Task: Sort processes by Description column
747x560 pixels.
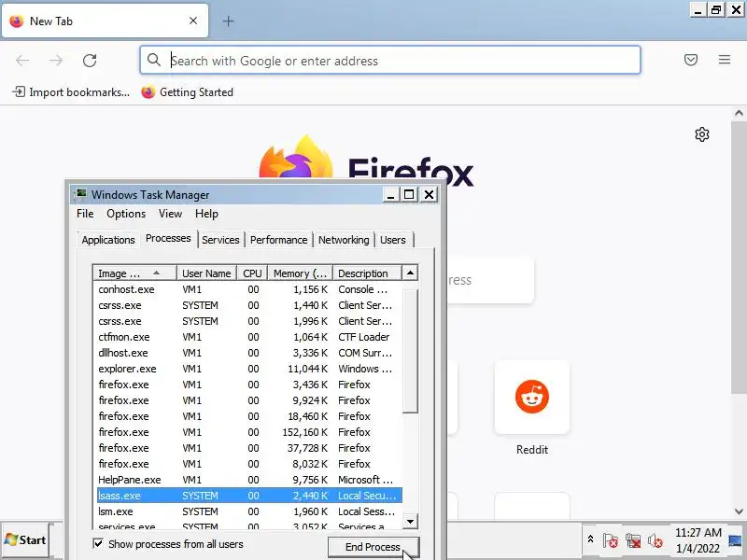Action: pyautogui.click(x=367, y=273)
